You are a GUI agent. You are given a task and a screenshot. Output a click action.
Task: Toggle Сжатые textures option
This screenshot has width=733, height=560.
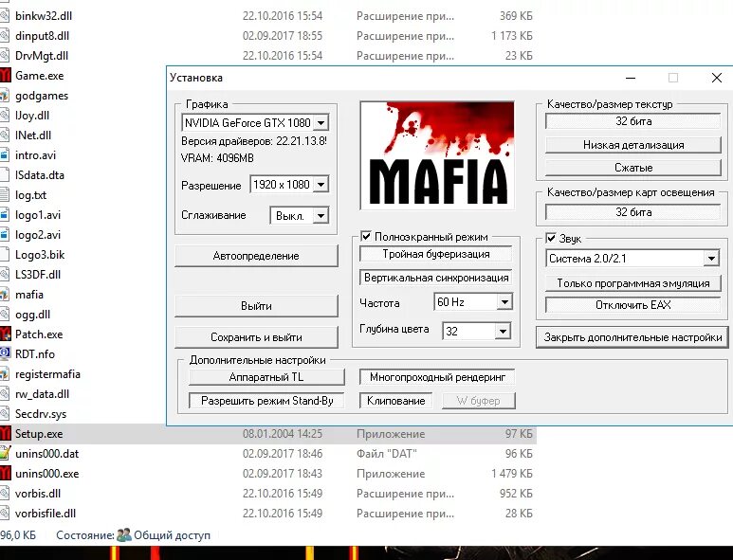coord(633,168)
